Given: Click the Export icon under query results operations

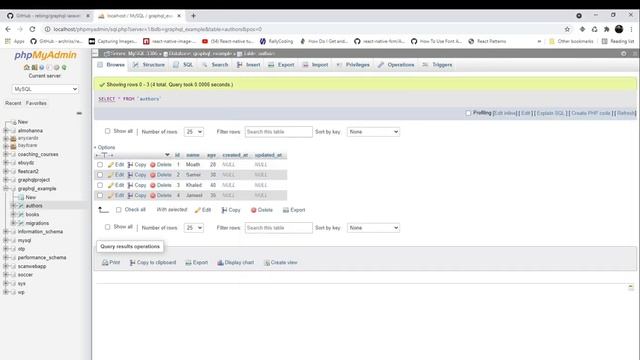Looking at the screenshot, I should click(188, 262).
